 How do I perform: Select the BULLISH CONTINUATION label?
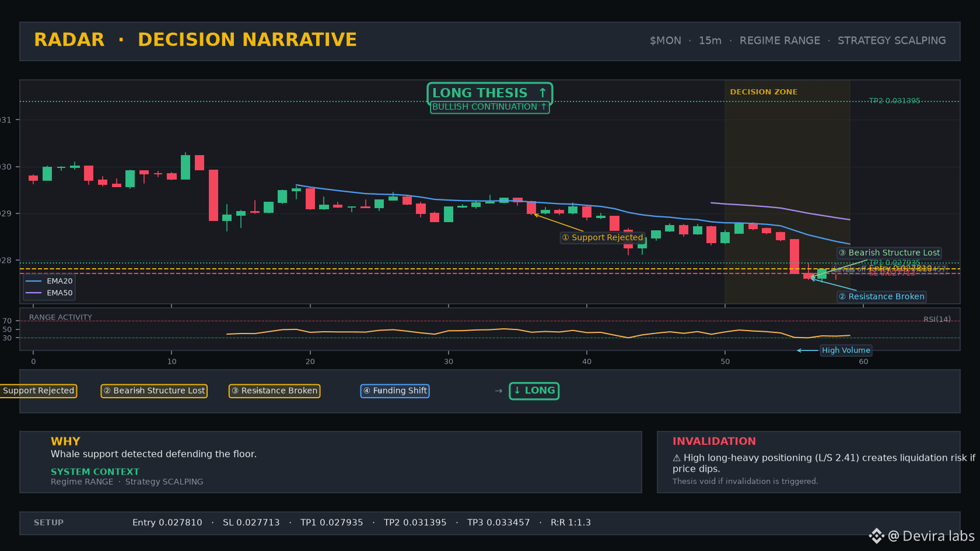point(489,107)
